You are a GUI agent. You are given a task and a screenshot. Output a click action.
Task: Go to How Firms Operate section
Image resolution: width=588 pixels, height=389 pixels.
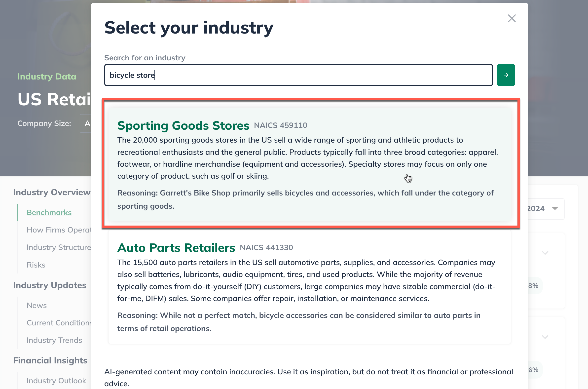pyautogui.click(x=59, y=230)
